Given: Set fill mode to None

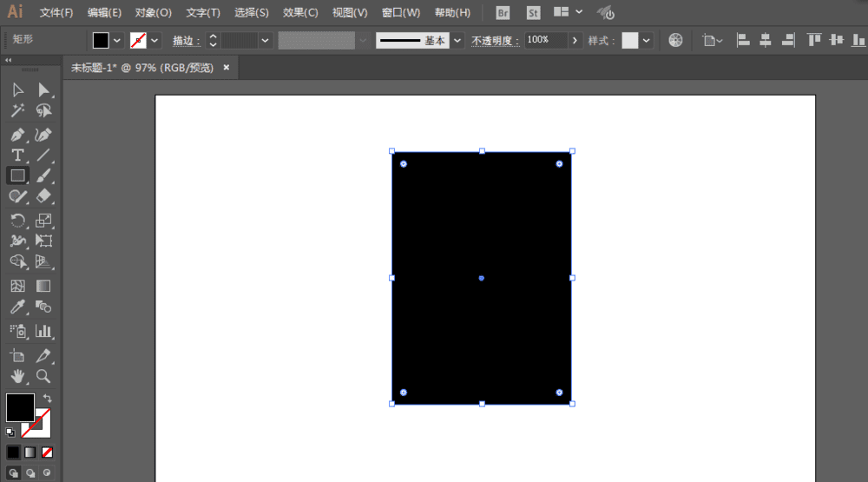Looking at the screenshot, I should (x=47, y=452).
